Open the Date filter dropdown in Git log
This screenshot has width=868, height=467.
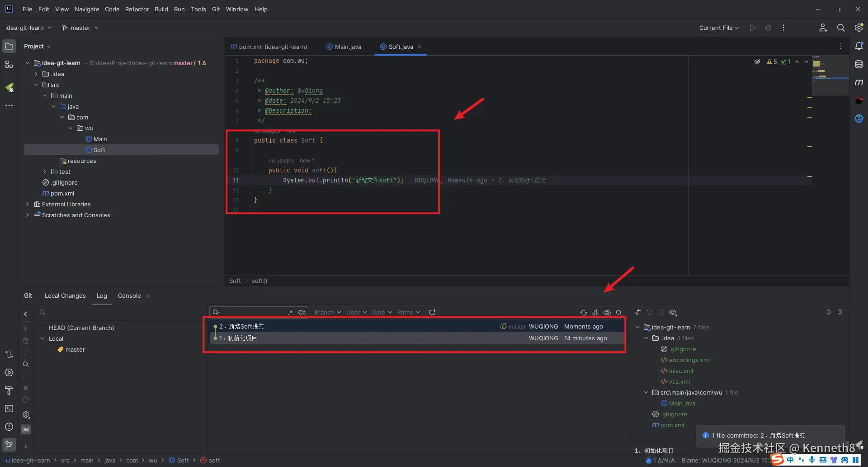click(x=382, y=312)
